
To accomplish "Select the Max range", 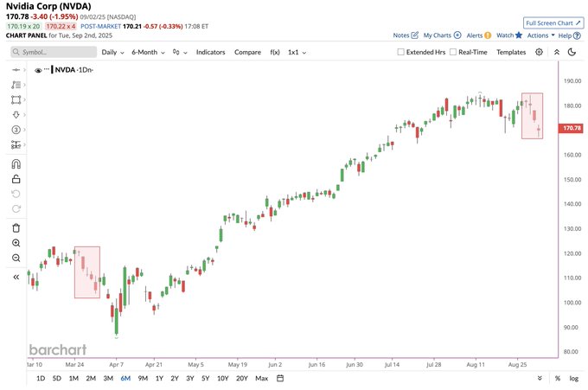I will [261, 379].
